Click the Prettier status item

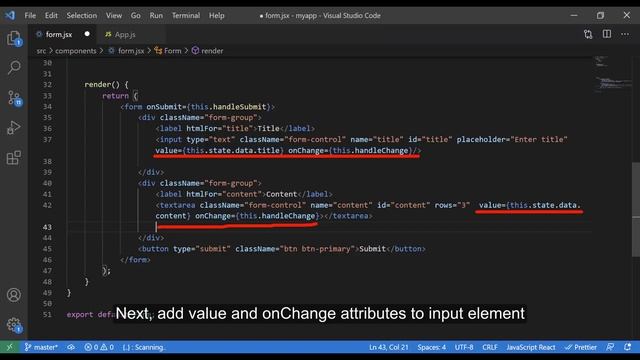(581, 347)
